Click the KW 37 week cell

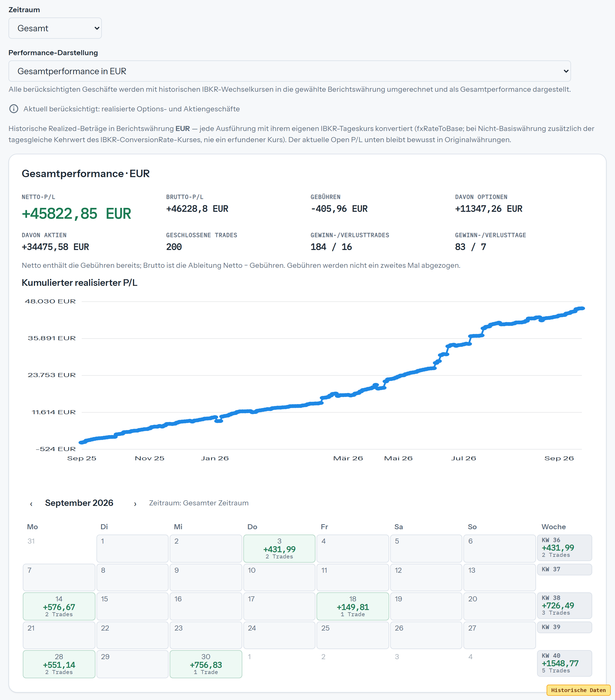[x=564, y=569]
